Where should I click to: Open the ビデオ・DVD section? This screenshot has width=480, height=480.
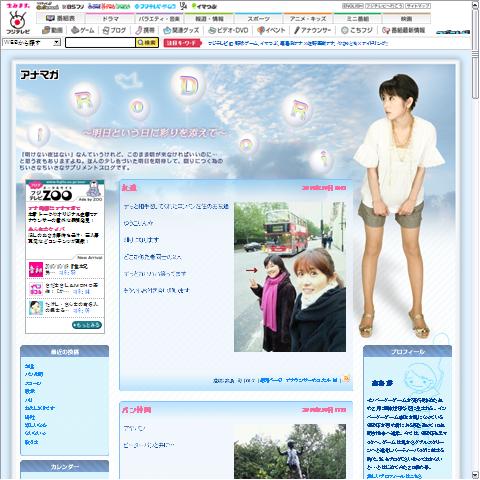pyautogui.click(x=228, y=30)
